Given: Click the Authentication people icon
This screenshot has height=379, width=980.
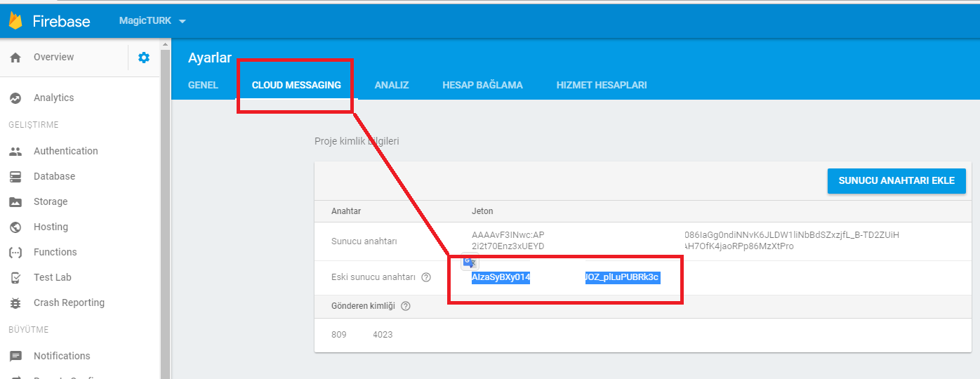Looking at the screenshot, I should 15,152.
